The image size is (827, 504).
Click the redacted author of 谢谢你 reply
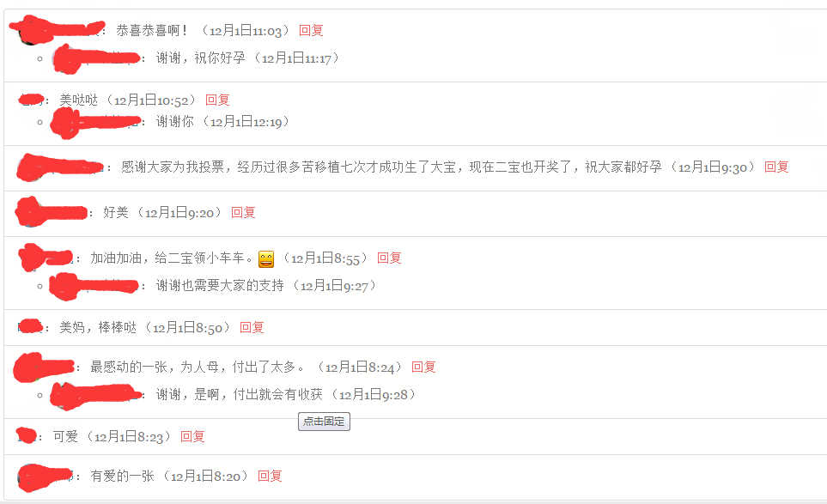point(95,122)
